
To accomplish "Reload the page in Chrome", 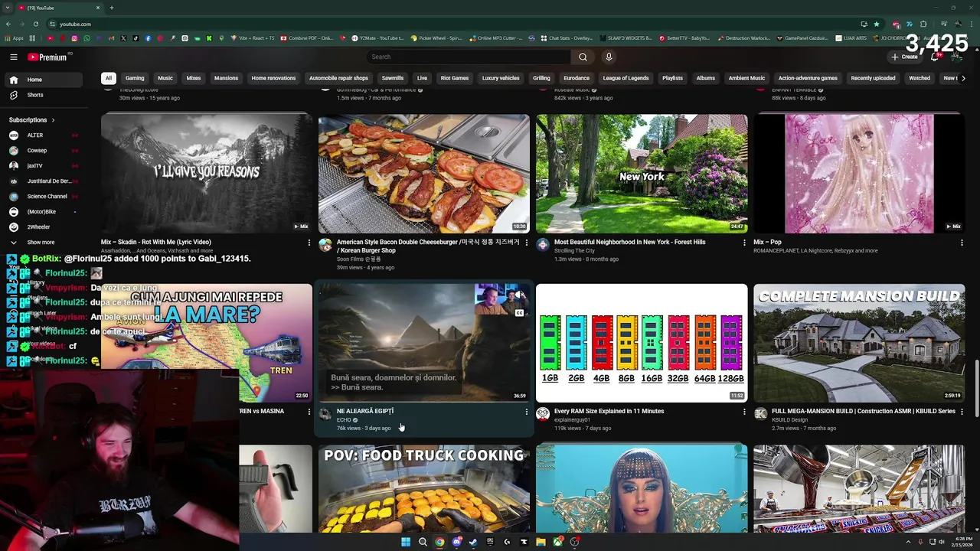I will [x=36, y=24].
